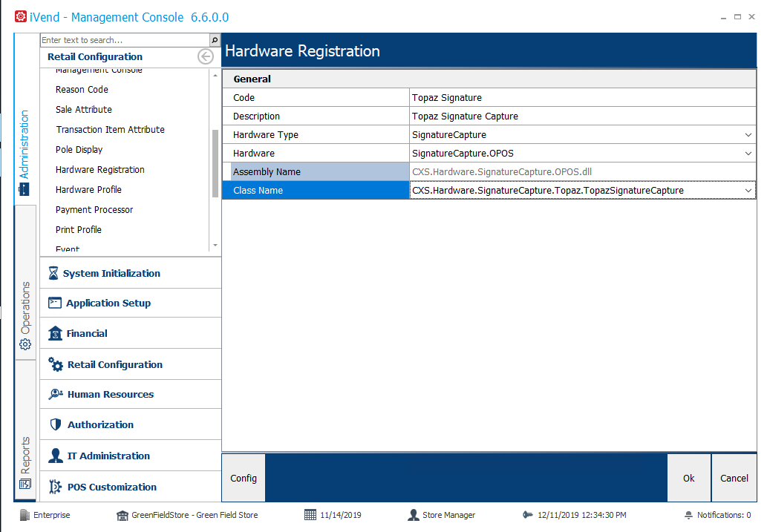Image resolution: width=767 pixels, height=532 pixels.
Task: Click the Ok button
Action: (x=689, y=479)
